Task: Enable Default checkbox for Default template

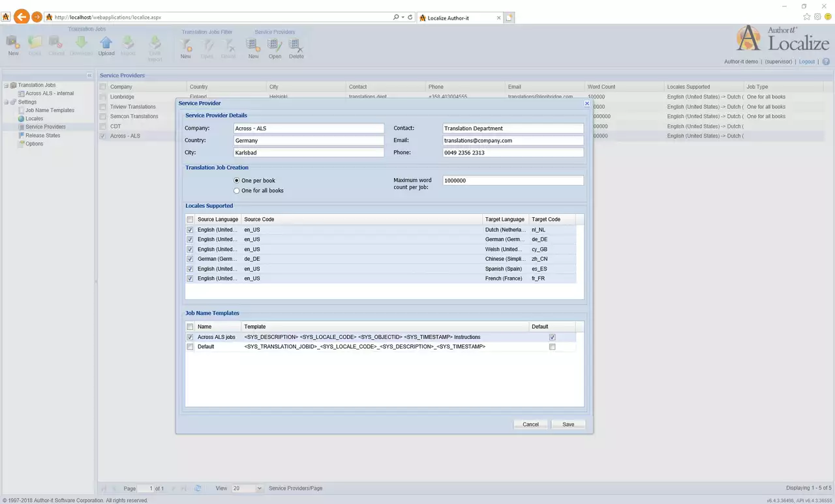Action: click(x=553, y=347)
